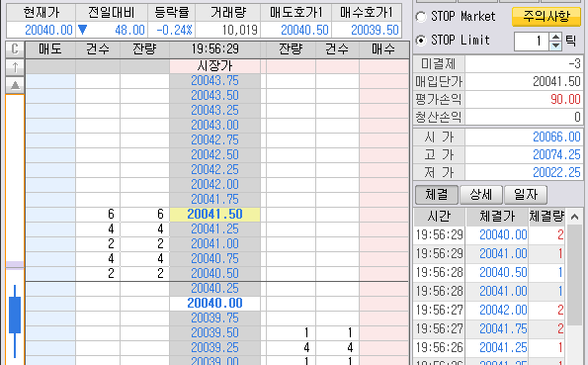This screenshot has height=365, width=588.
Task: Click the current price row 20040.00 in ladder
Action: (x=214, y=303)
